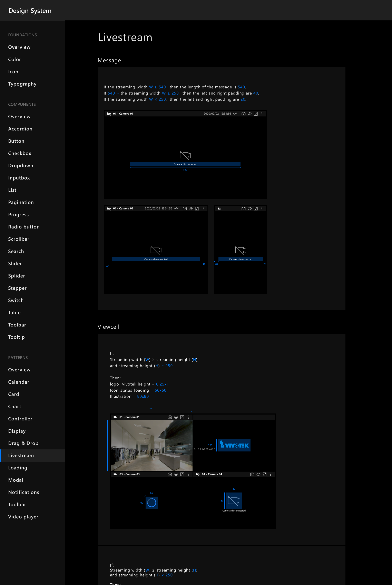Image resolution: width=392 pixels, height=585 pixels.
Task: Click large disconnected camera illustration labeled 80
Action: 234,500
